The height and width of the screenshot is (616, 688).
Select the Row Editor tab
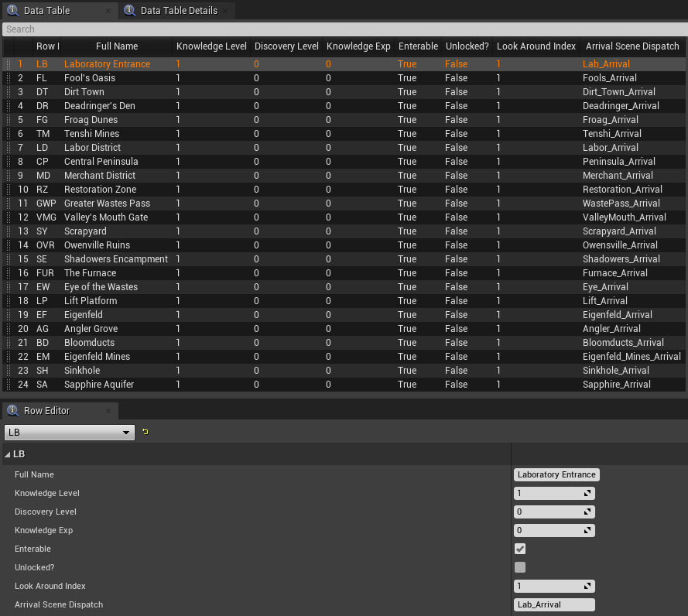[46, 411]
